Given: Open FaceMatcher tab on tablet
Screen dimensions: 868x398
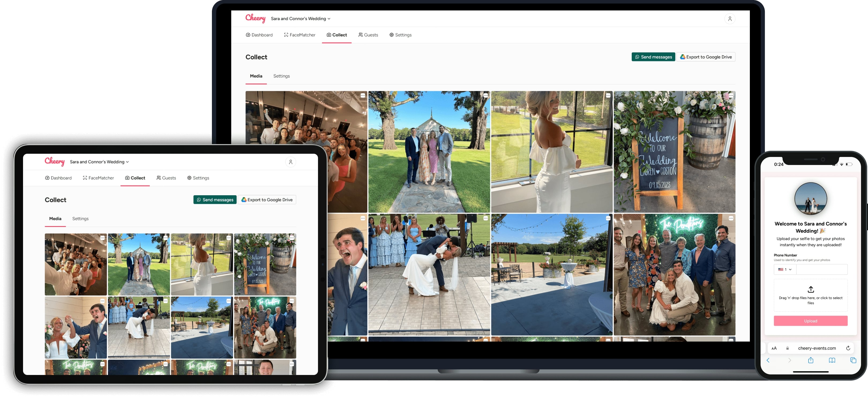Looking at the screenshot, I should [98, 178].
